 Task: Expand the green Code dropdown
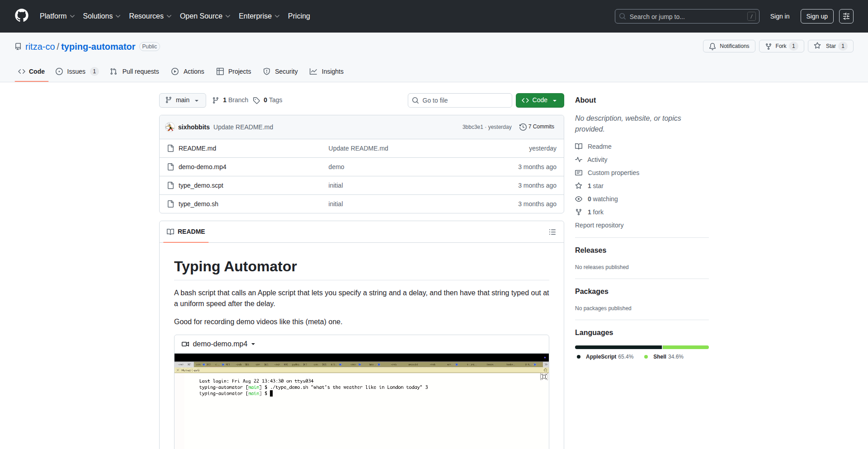[539, 100]
